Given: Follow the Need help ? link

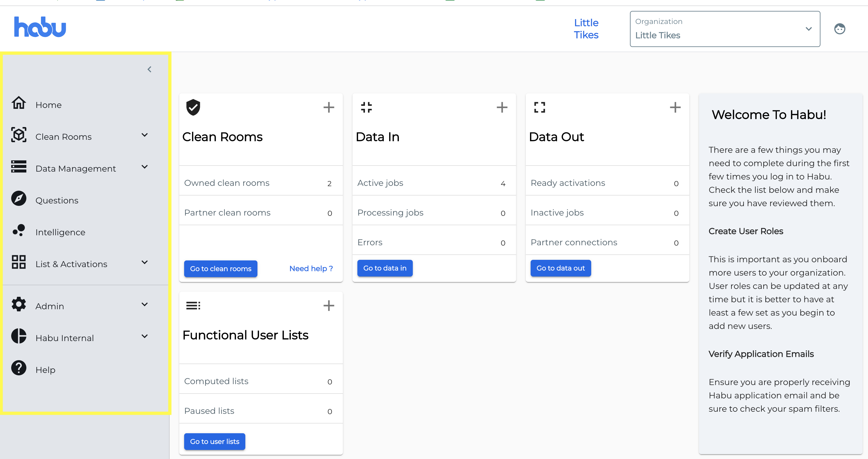Looking at the screenshot, I should pos(311,269).
